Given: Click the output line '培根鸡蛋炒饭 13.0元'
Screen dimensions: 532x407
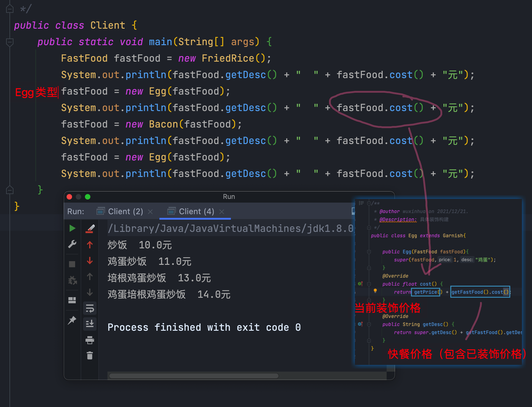Looking at the screenshot, I should [x=159, y=278].
